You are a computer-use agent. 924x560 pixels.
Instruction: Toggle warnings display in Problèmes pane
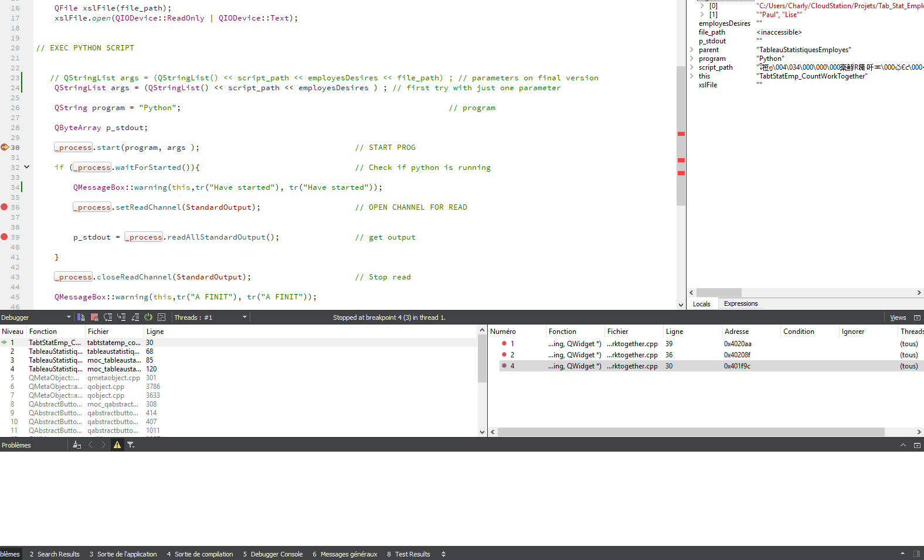pyautogui.click(x=117, y=445)
